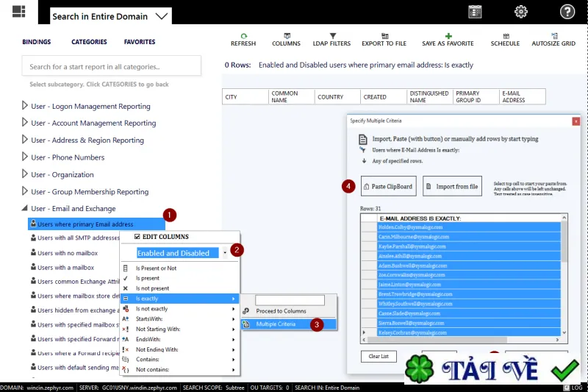
Task: Open LDAP Filters funnel icon
Action: tap(333, 36)
